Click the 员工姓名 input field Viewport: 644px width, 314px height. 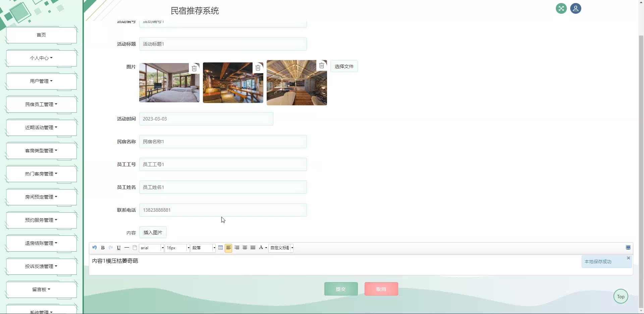pos(223,187)
